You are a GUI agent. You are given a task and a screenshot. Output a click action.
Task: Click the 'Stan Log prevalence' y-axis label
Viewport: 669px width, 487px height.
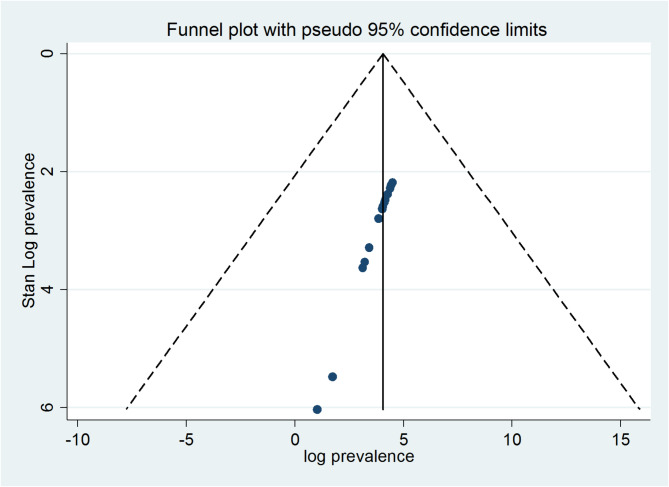click(x=31, y=231)
